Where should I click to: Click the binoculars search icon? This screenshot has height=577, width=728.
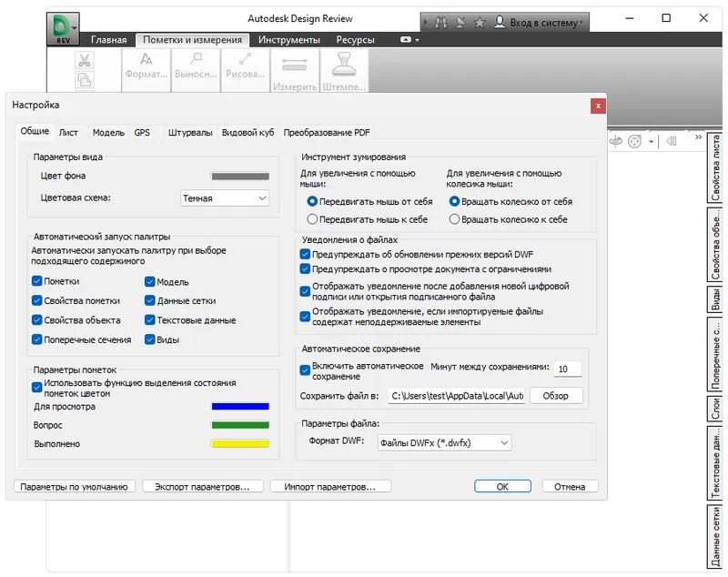point(440,22)
